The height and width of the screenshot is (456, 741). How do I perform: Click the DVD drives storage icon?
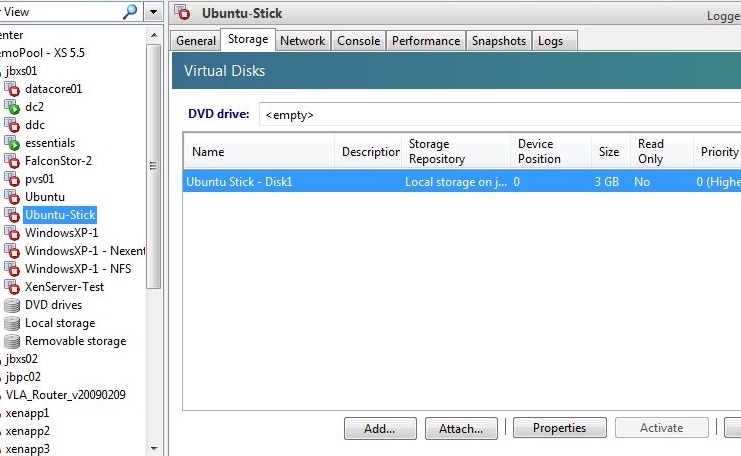click(x=12, y=305)
